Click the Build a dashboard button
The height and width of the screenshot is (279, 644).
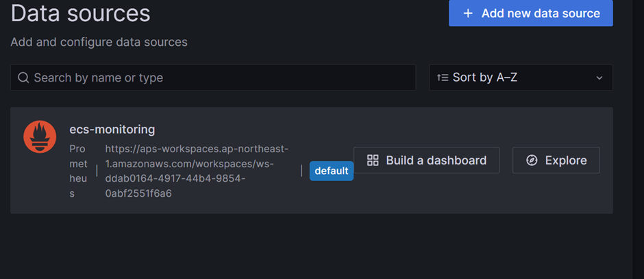click(426, 160)
